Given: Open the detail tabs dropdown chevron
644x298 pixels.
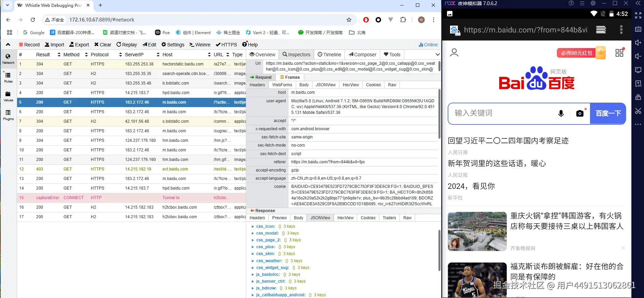Looking at the screenshot, I should [x=437, y=55].
